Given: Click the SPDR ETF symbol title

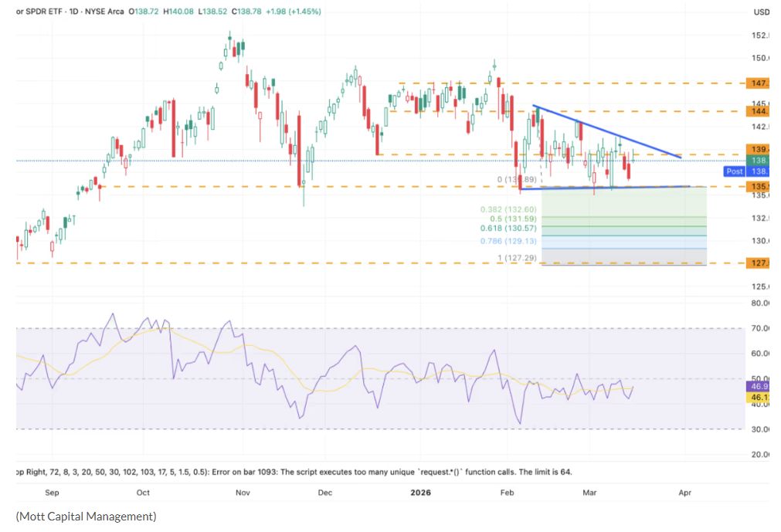Looking at the screenshot, I should (x=40, y=12).
